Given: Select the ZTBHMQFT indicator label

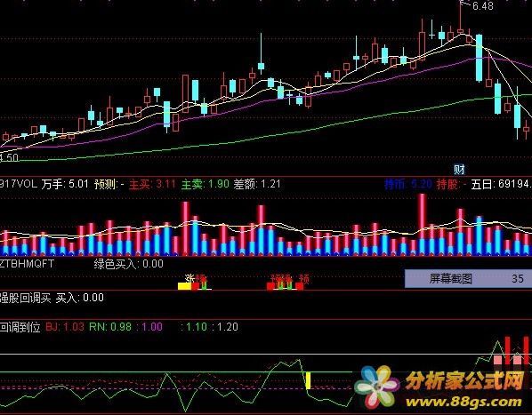Looking at the screenshot, I should point(27,264).
